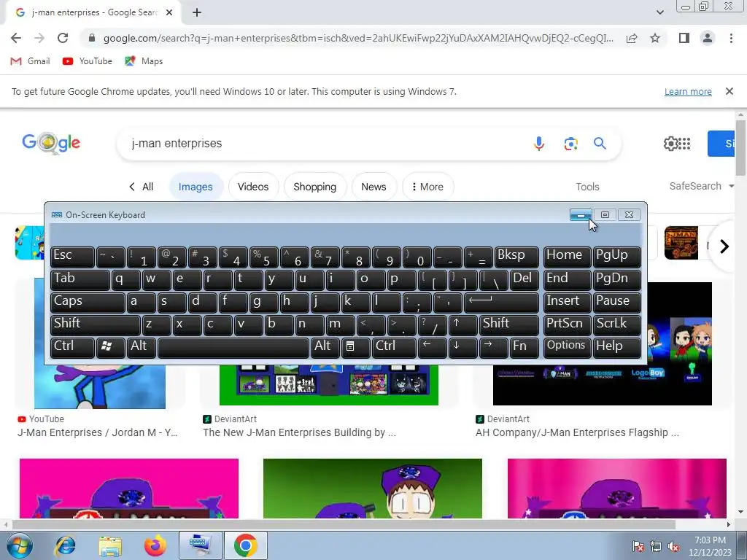Follow the Learn more link

[x=688, y=91]
